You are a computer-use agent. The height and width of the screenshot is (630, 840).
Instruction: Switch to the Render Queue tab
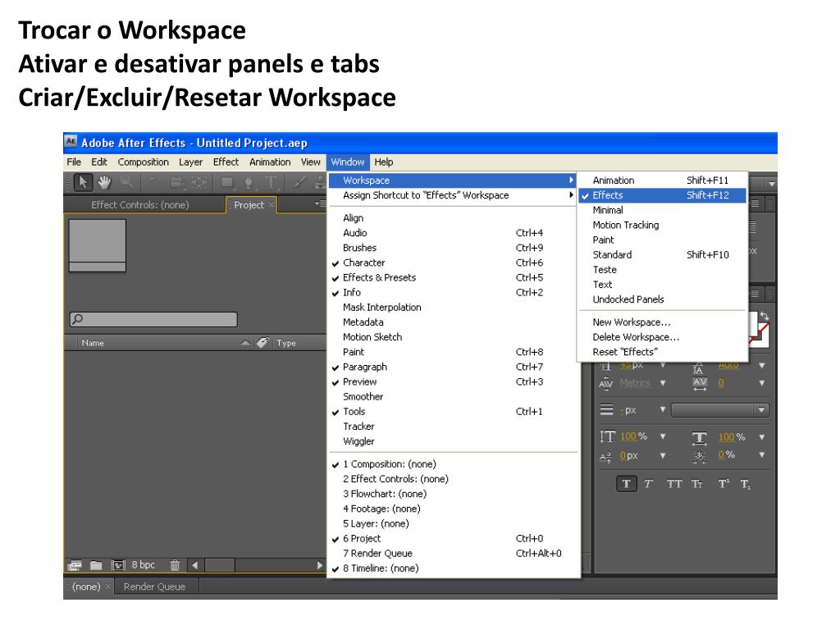(154, 587)
